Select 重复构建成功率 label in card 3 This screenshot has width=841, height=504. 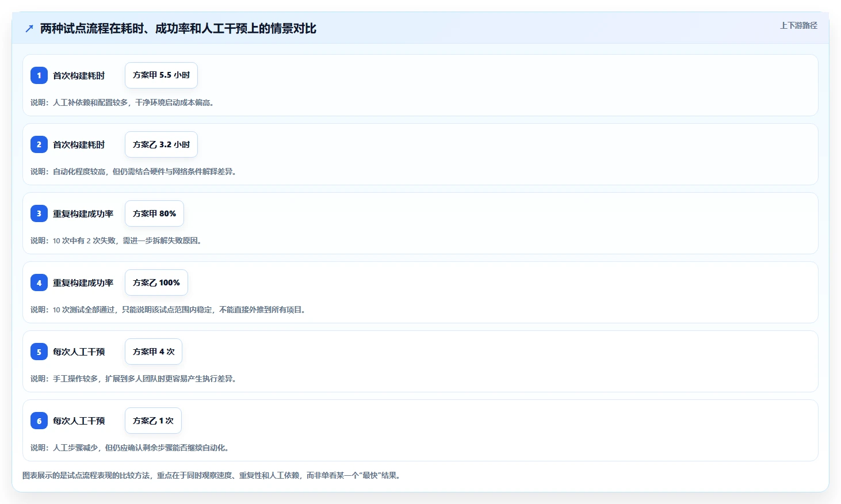click(83, 213)
